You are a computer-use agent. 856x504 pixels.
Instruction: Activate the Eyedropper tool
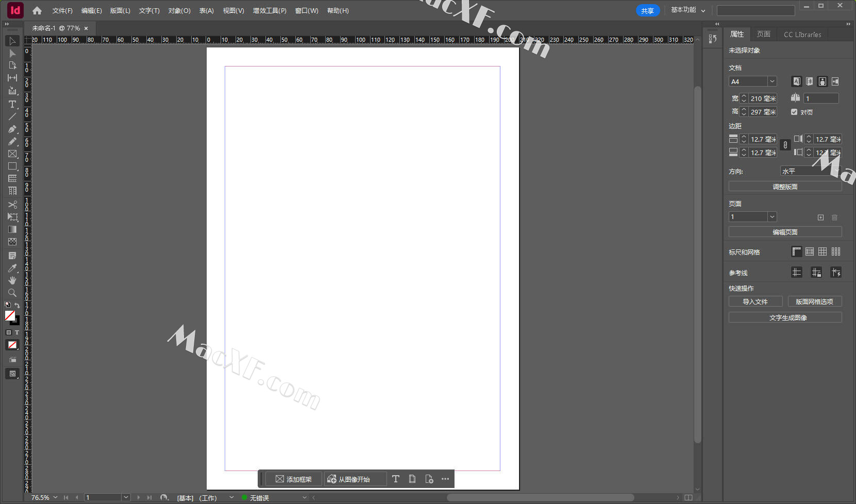pyautogui.click(x=12, y=268)
